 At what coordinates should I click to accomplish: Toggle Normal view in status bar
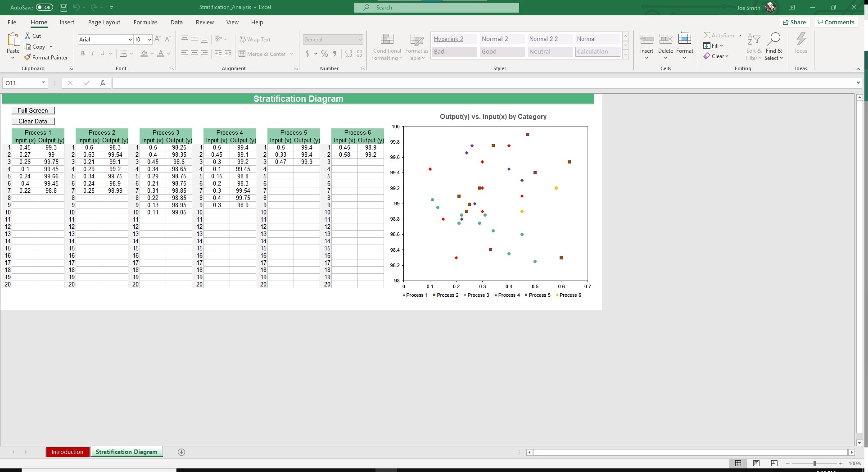point(738,463)
